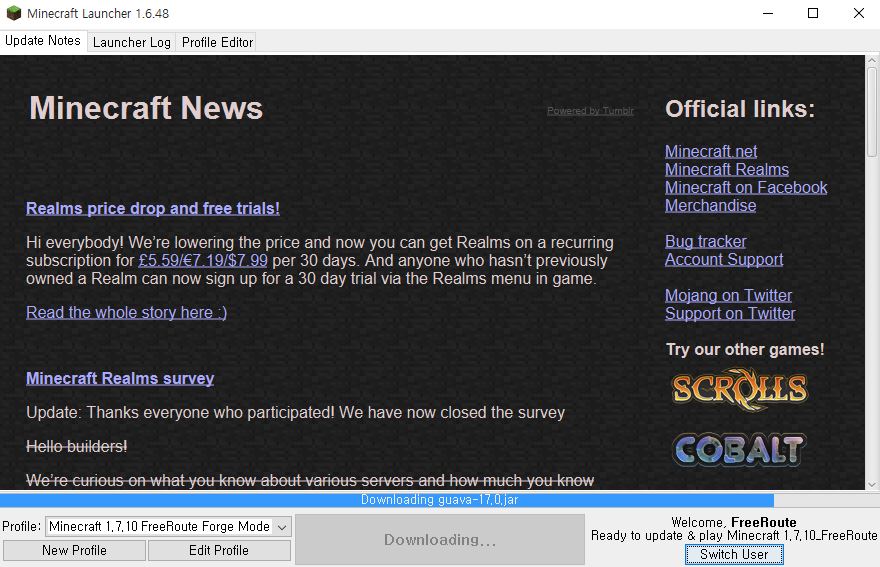Follow the £5.59/€7.19/$7.99 price link

coord(203,260)
